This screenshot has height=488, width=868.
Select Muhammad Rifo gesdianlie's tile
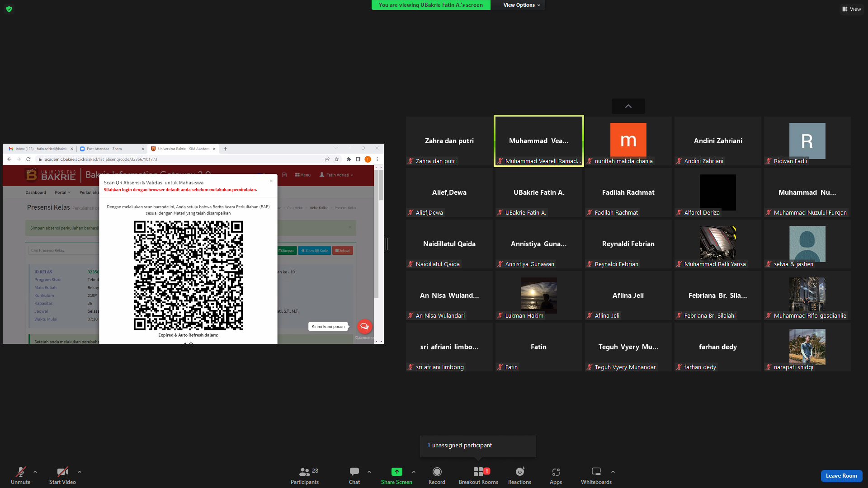807,296
